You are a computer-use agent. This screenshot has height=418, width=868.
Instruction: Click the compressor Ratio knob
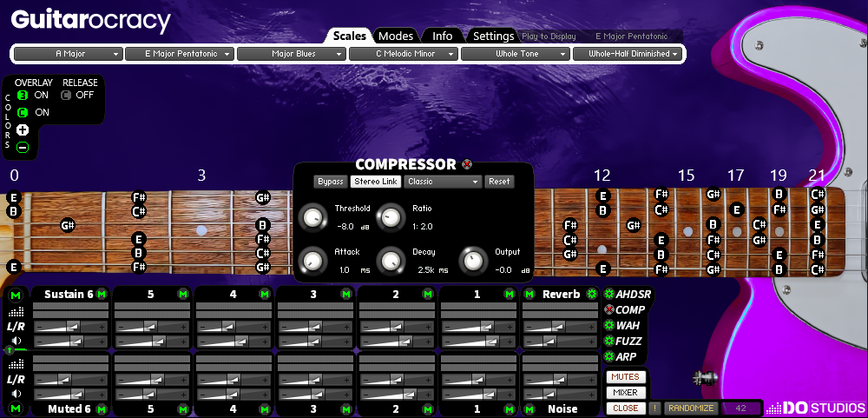391,218
